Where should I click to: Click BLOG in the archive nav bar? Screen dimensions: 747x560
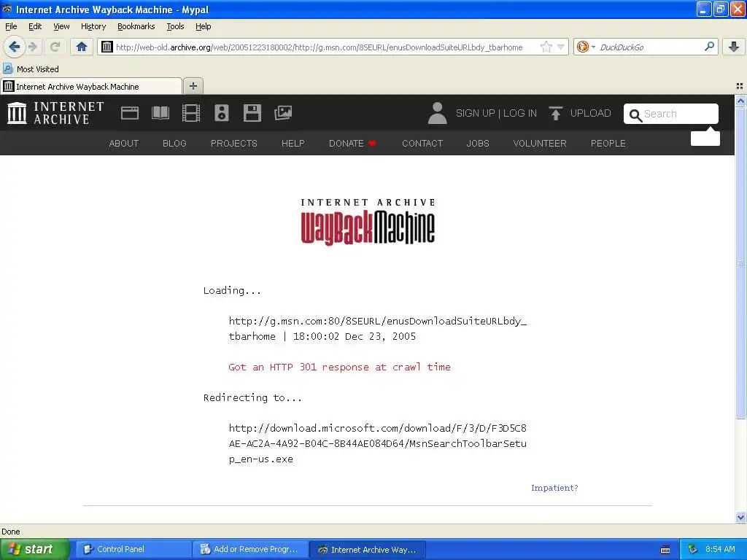pyautogui.click(x=174, y=144)
